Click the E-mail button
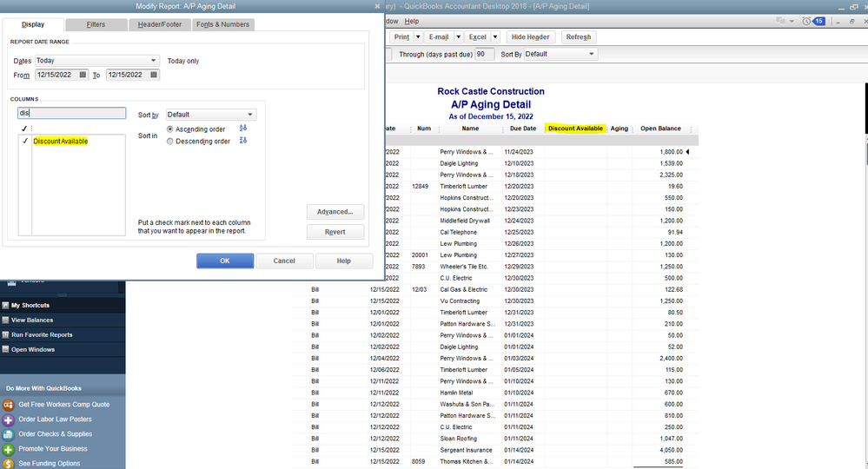The image size is (868, 469). pyautogui.click(x=439, y=37)
